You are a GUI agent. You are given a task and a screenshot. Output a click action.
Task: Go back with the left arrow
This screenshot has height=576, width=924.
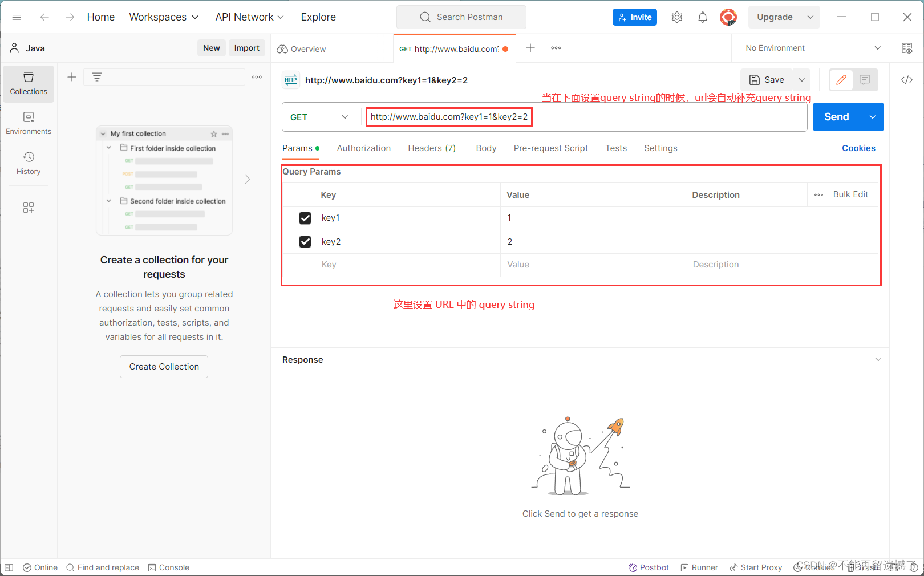click(x=44, y=17)
